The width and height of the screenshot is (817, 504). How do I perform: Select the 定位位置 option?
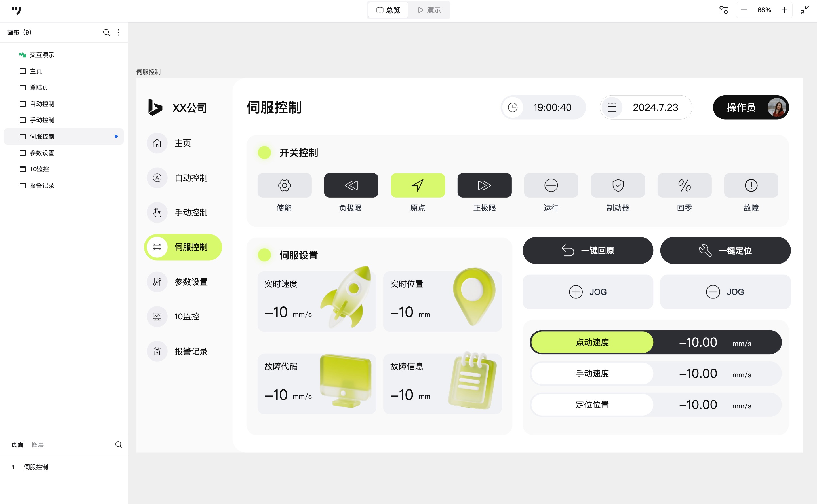(x=592, y=405)
